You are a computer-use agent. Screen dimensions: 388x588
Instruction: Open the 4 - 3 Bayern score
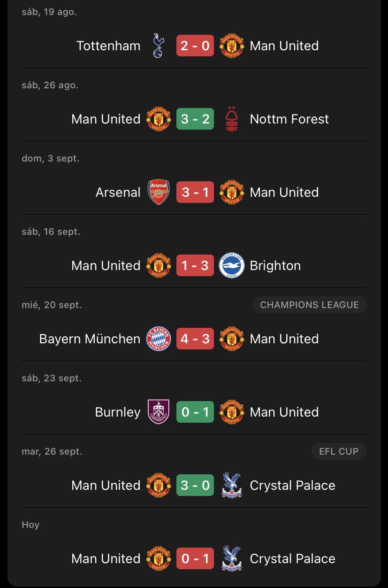click(195, 339)
